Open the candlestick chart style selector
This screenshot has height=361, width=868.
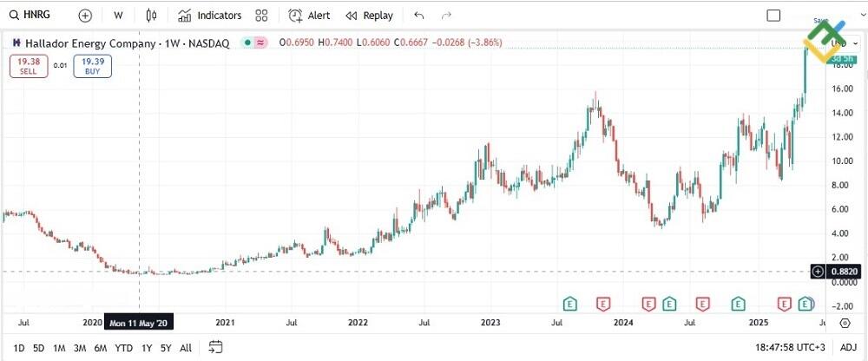152,15
